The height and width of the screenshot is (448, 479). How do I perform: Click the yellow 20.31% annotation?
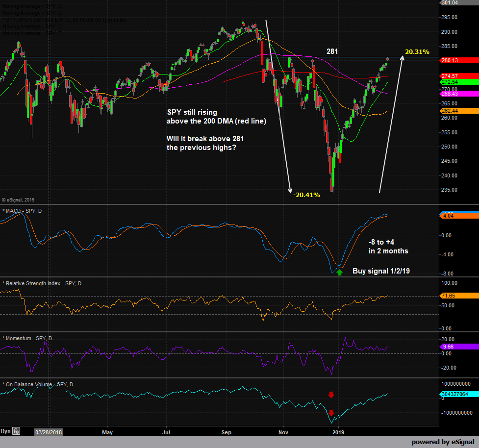(x=417, y=52)
